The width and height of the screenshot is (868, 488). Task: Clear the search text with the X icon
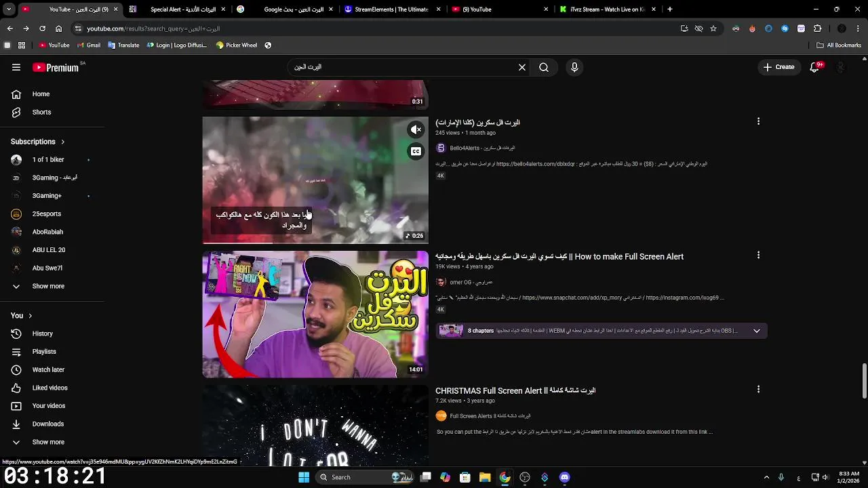[522, 67]
